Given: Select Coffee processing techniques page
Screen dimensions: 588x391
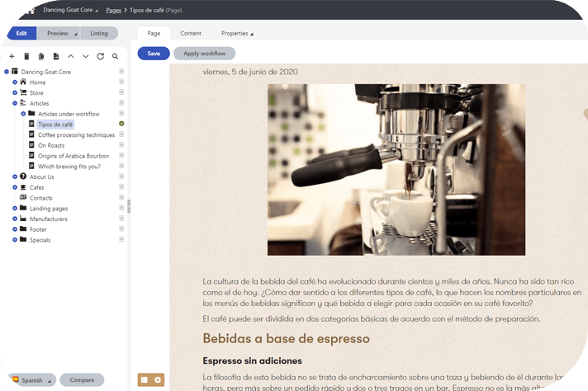Looking at the screenshot, I should pos(77,134).
